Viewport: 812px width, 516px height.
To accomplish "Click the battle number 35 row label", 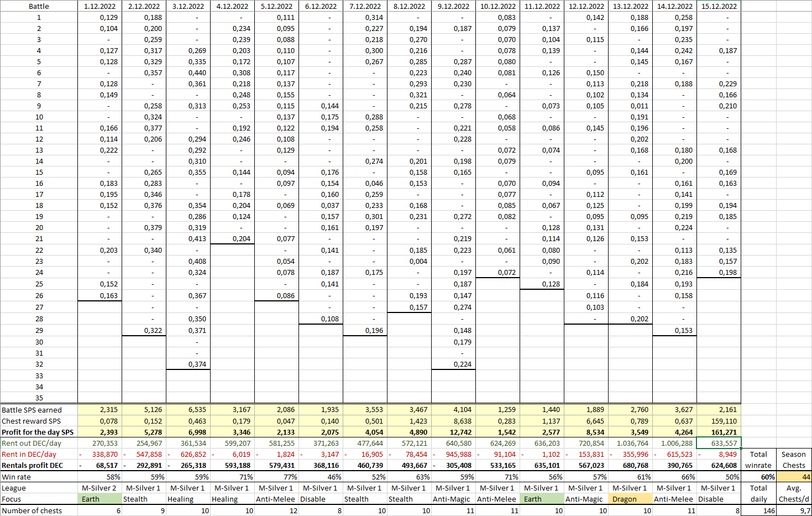I will 39,398.
